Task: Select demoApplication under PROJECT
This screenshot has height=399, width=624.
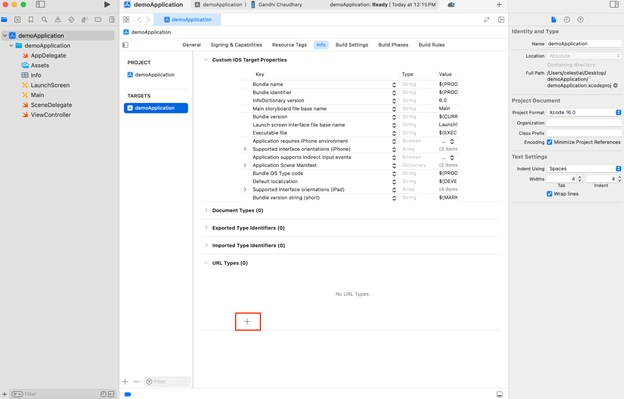Action: pos(154,75)
